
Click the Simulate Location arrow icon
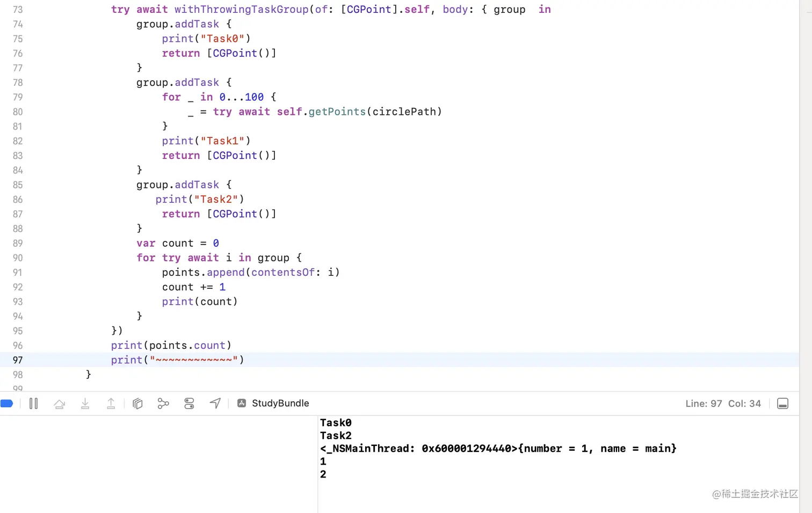[215, 404]
